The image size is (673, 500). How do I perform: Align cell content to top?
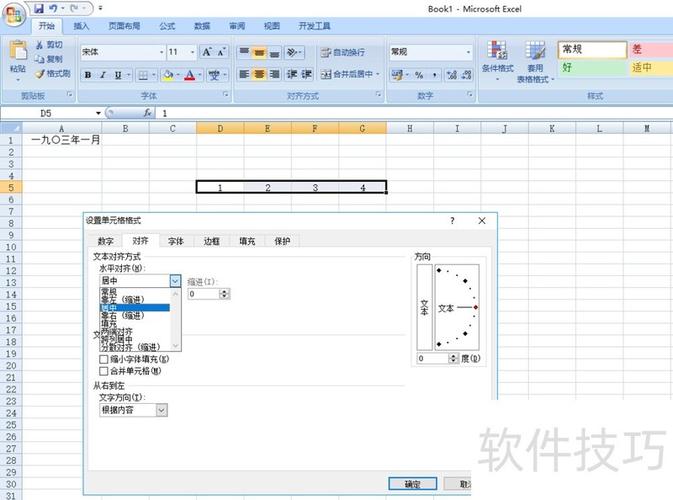pyautogui.click(x=244, y=52)
